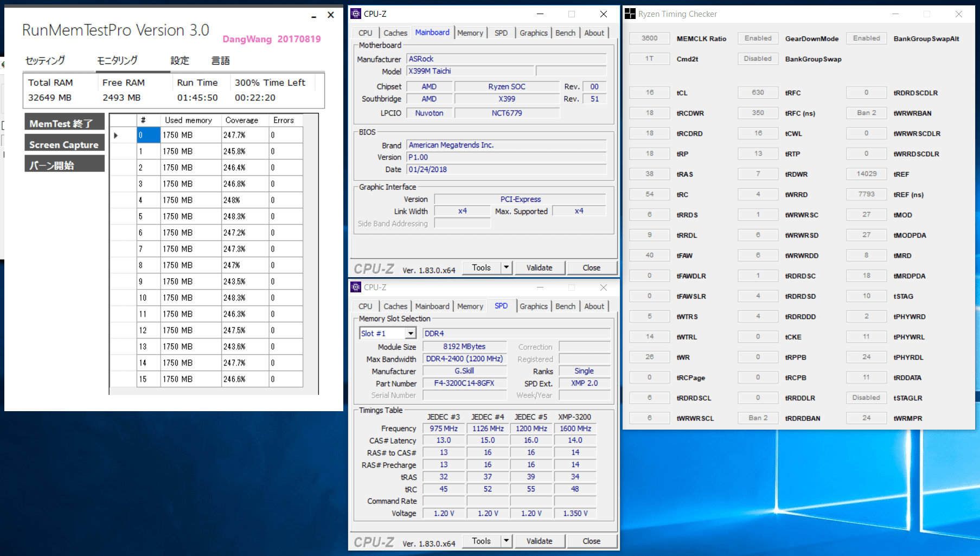Click Free RAM value 2493 MB
The height and width of the screenshot is (556, 980).
pos(121,98)
